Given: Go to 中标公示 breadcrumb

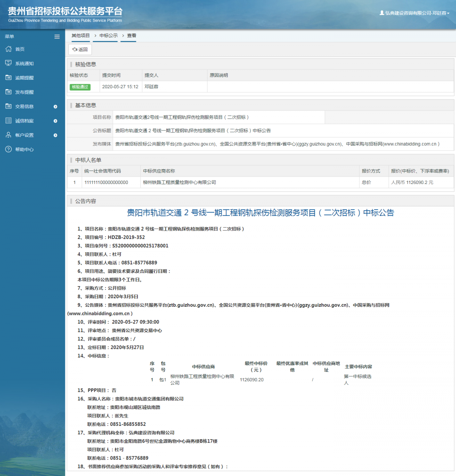Looking at the screenshot, I should click(109, 36).
